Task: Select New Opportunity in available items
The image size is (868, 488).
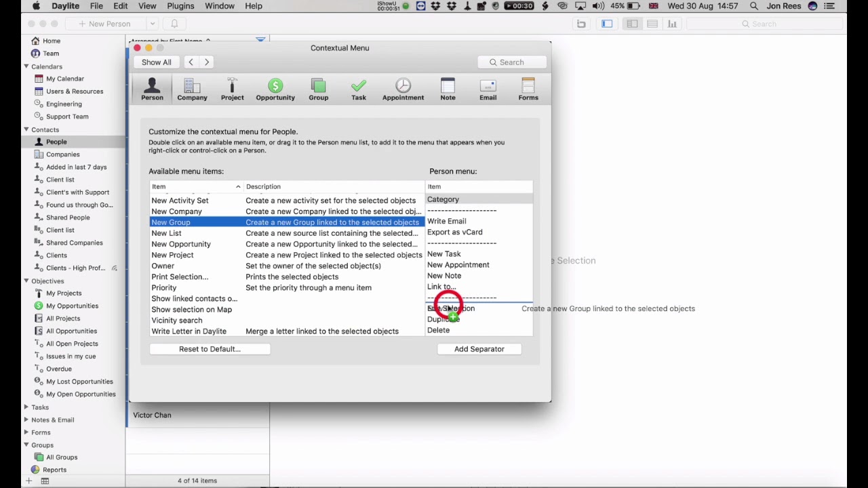Action: (287, 244)
